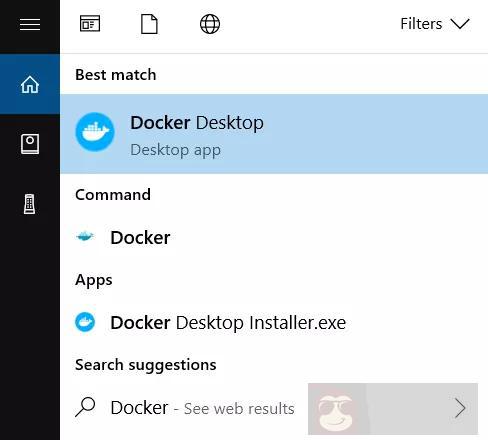Expand the Filters dropdown

point(435,24)
